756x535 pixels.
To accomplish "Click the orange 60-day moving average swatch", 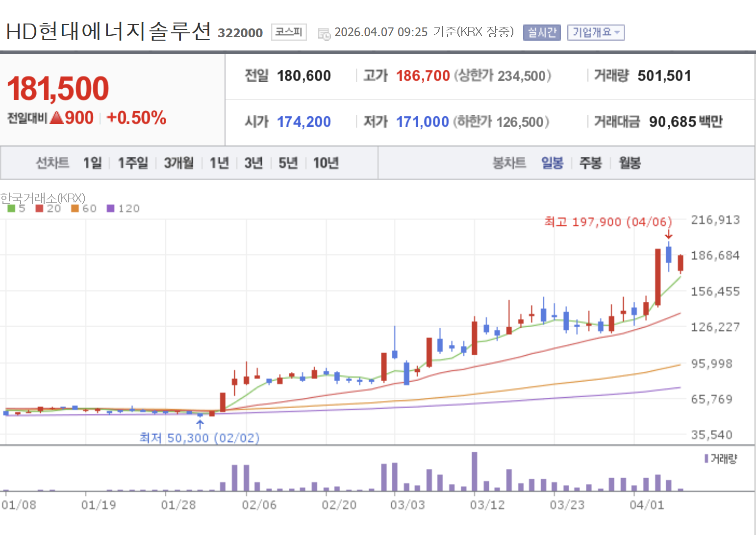I will pyautogui.click(x=75, y=209).
